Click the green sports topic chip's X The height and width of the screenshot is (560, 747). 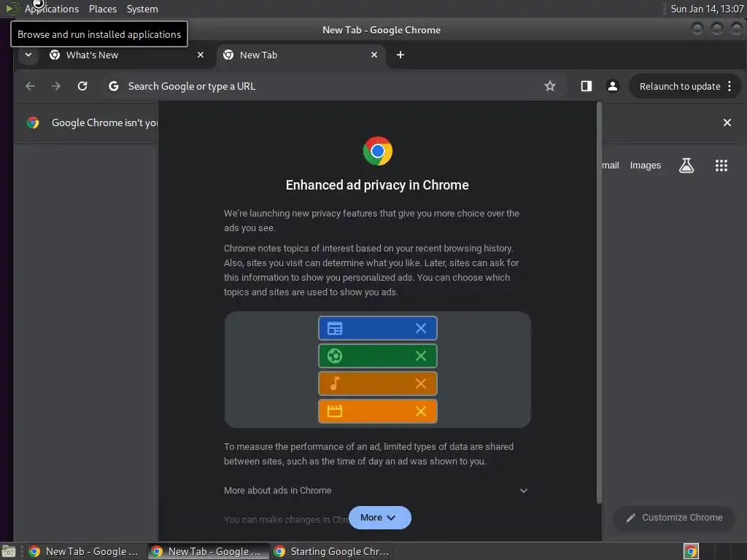421,356
